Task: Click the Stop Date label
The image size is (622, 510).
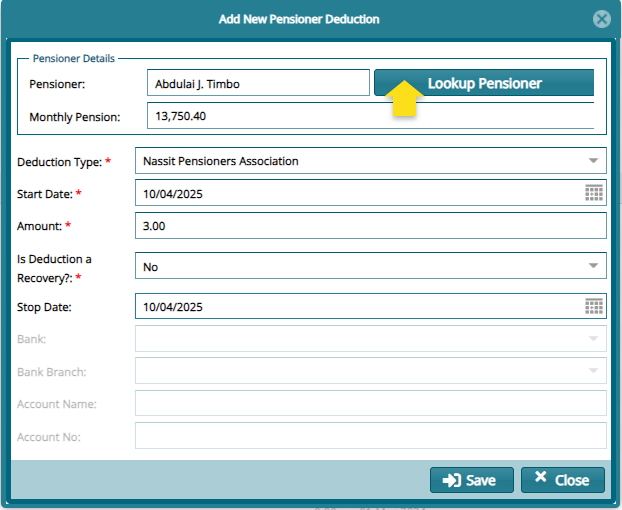Action: pos(44,307)
